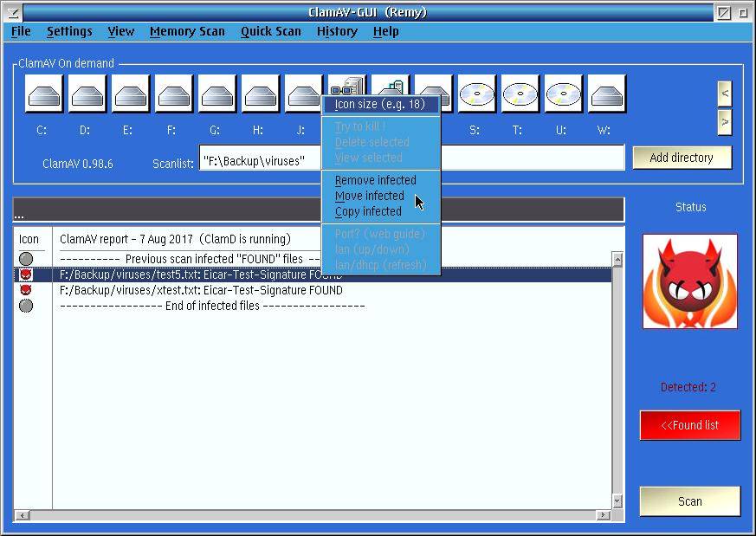Viewport: 756px width, 536px height.
Task: Open the File menu
Action: pyautogui.click(x=21, y=31)
